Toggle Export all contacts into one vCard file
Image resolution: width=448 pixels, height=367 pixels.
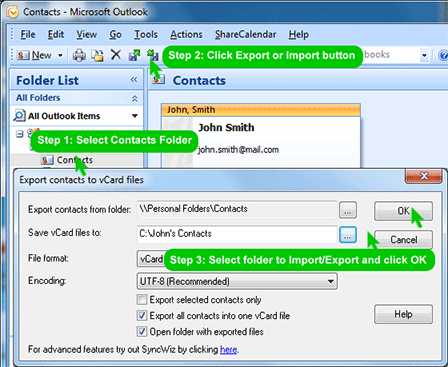pos(142,315)
